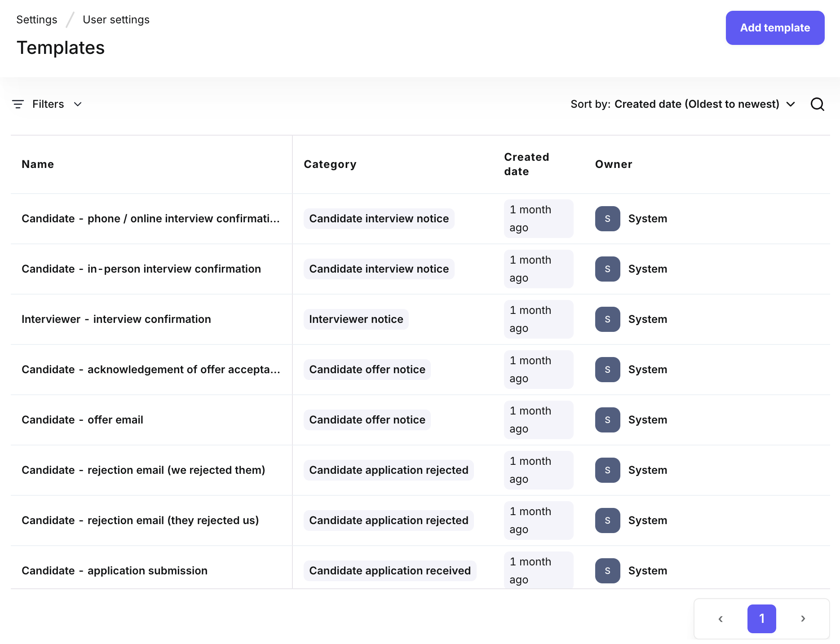Image resolution: width=840 pixels, height=644 pixels.
Task: Go to previous page arrow
Action: (x=721, y=618)
